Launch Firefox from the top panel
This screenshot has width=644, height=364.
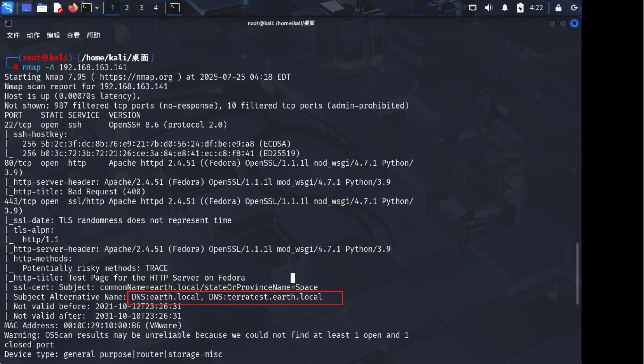(x=73, y=8)
